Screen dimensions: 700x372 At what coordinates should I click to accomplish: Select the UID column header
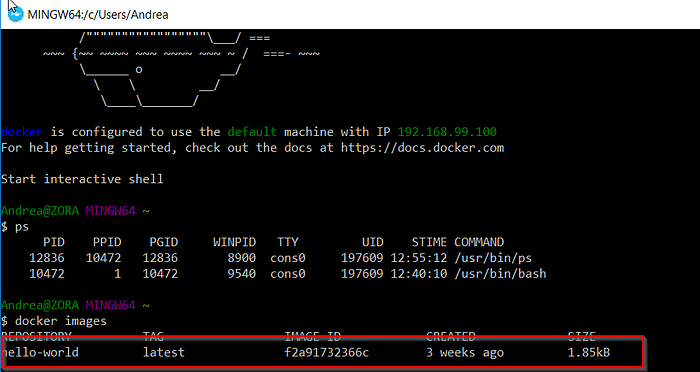pyautogui.click(x=373, y=242)
